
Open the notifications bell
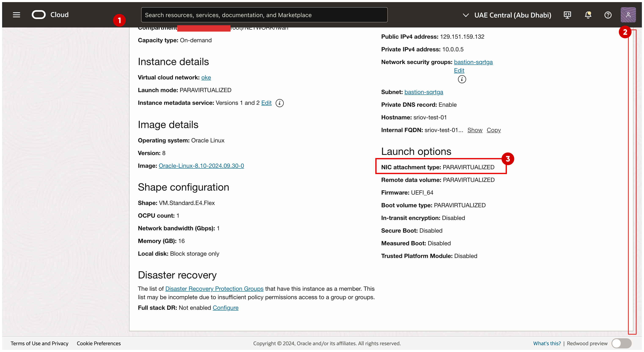point(588,15)
